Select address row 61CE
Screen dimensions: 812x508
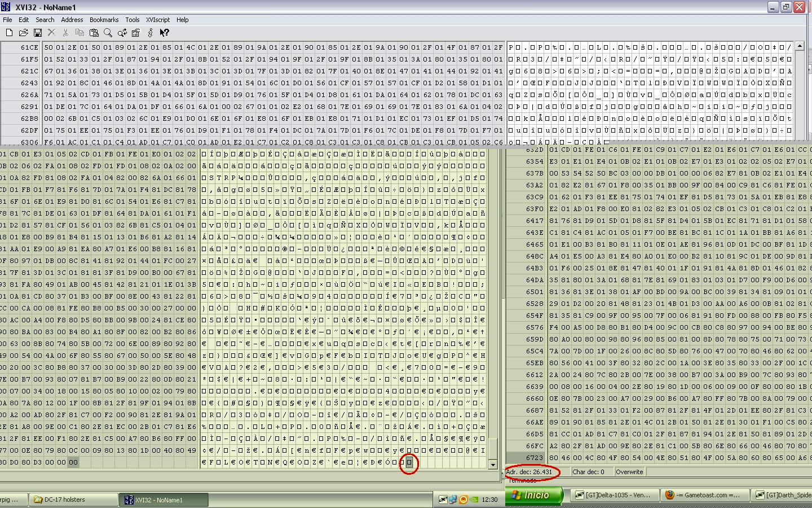(22, 47)
